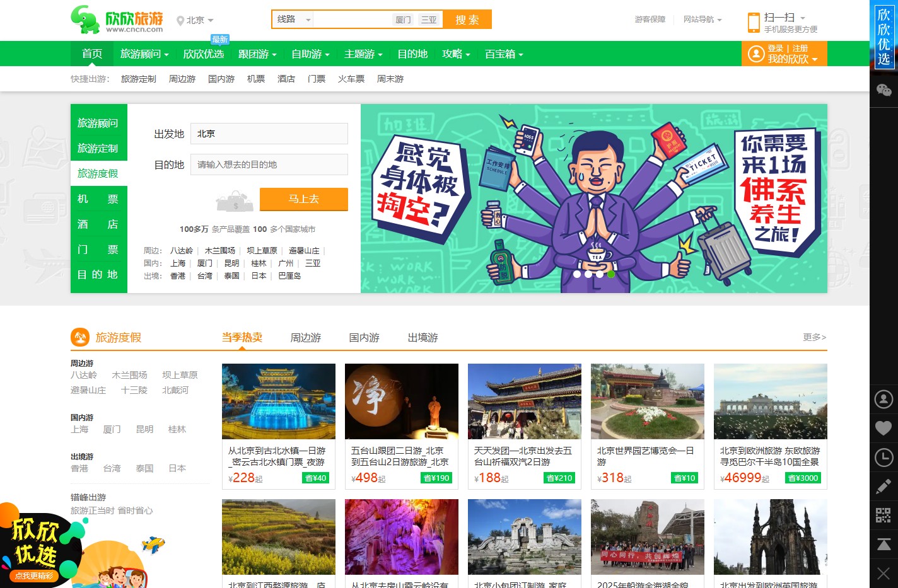Click the pencil feedback icon in the right sidebar
Image resolution: width=898 pixels, height=588 pixels.
pyautogui.click(x=883, y=487)
